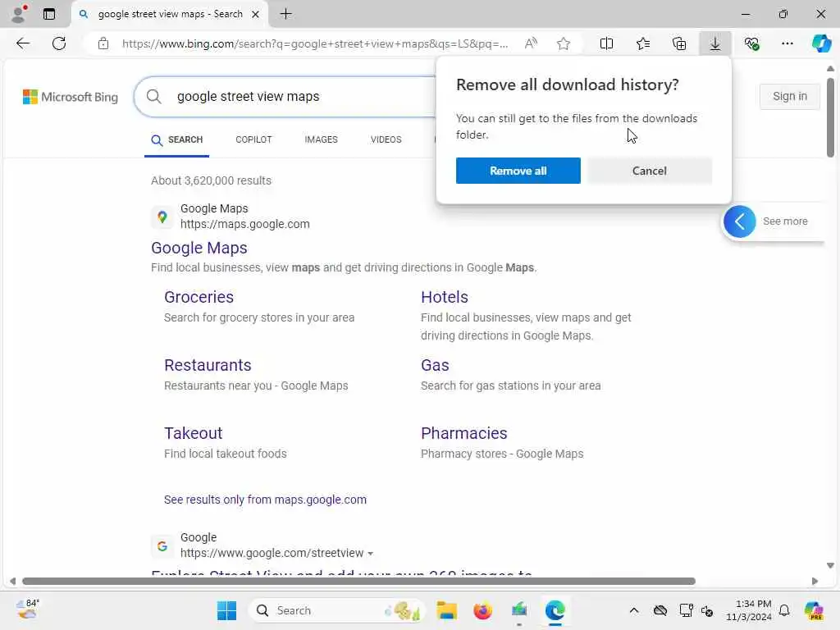Show hidden system tray icons
This screenshot has height=630, width=840.
634,610
